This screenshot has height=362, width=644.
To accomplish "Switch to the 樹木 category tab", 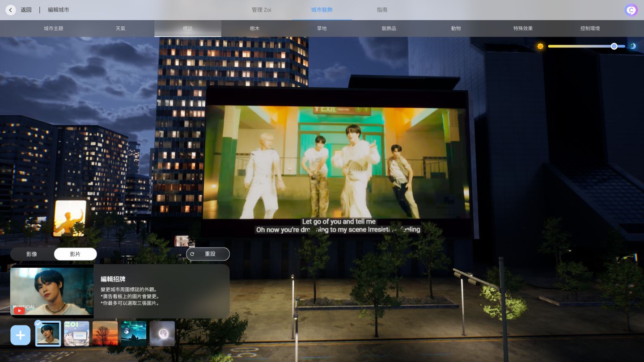I will 254,29.
